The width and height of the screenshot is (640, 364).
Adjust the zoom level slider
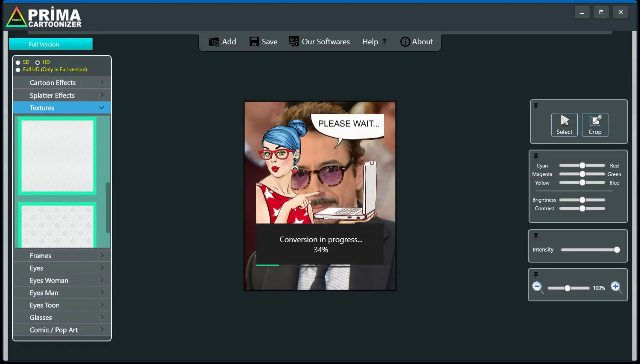pyautogui.click(x=568, y=288)
